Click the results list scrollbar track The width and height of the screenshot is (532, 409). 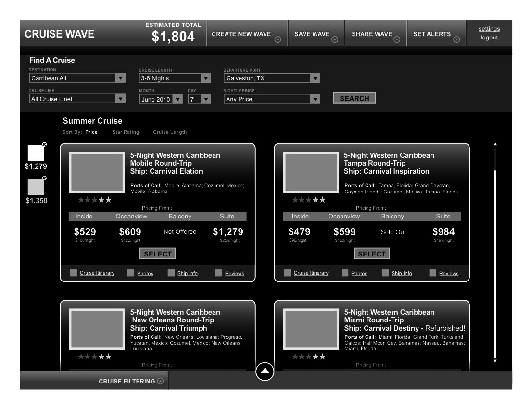[495, 253]
